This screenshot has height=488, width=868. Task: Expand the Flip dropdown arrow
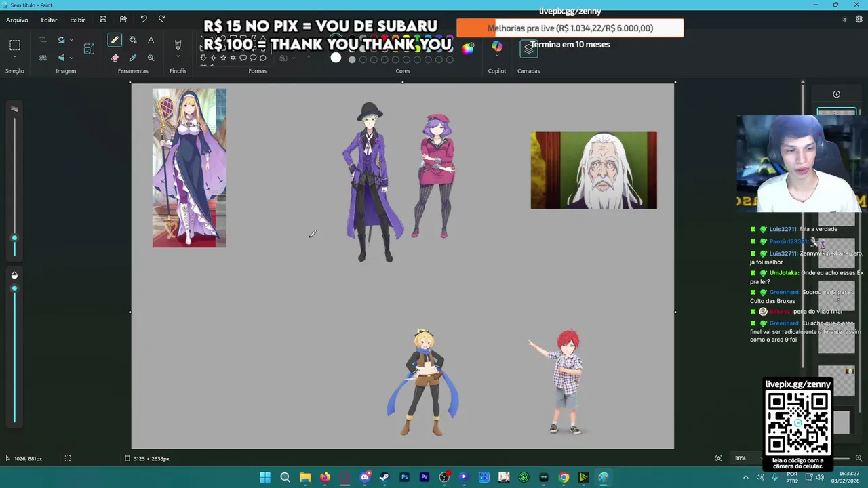pyautogui.click(x=71, y=58)
